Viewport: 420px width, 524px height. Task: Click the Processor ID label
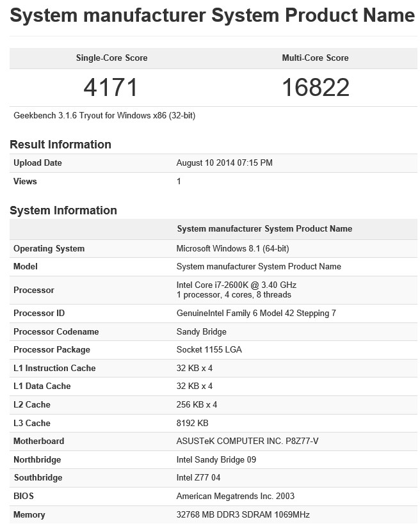pyautogui.click(x=39, y=313)
